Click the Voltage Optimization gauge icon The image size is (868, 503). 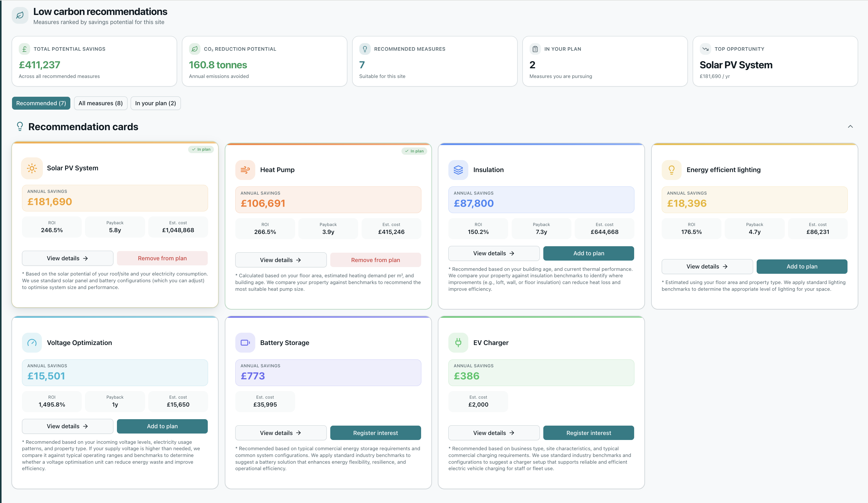coord(32,343)
